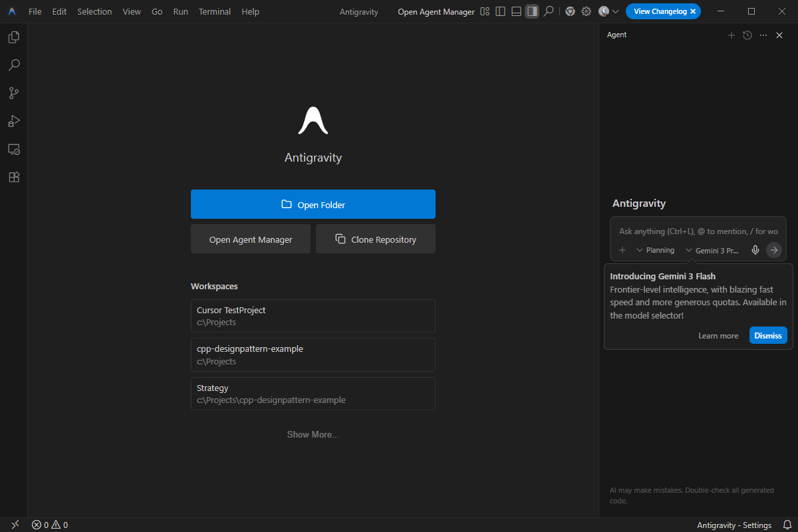Open the Selection menu

94,11
